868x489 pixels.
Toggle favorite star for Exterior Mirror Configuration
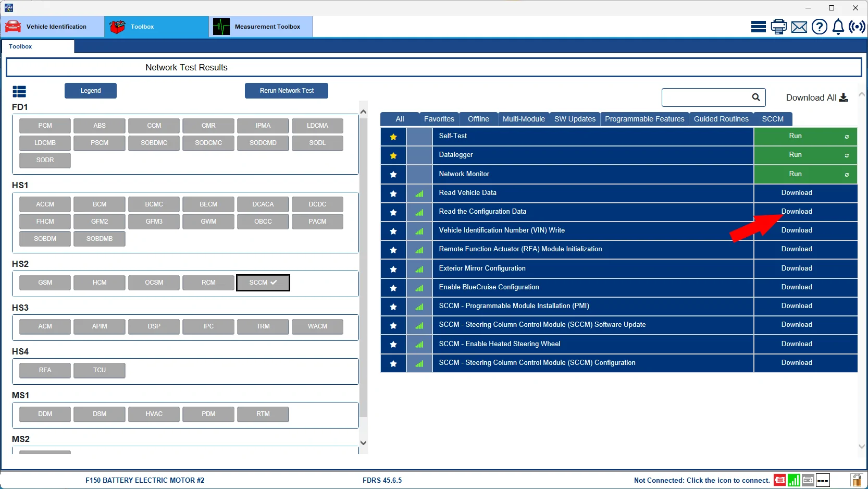coord(393,269)
